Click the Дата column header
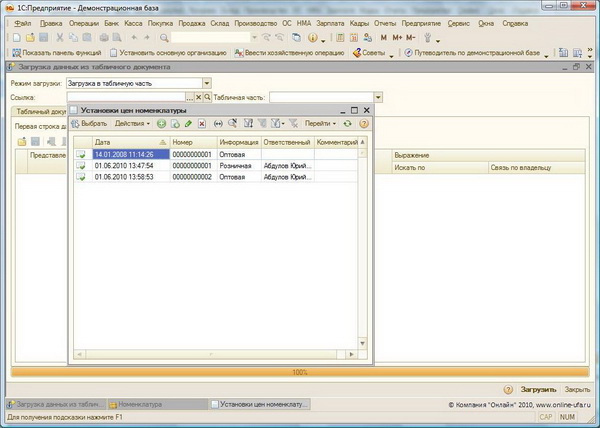 click(131, 142)
